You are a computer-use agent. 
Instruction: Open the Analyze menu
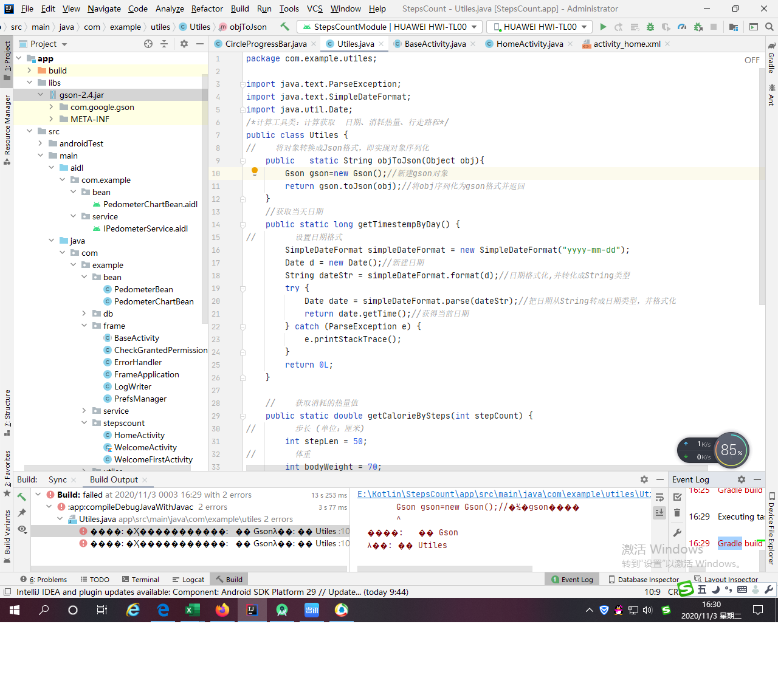[x=170, y=9]
